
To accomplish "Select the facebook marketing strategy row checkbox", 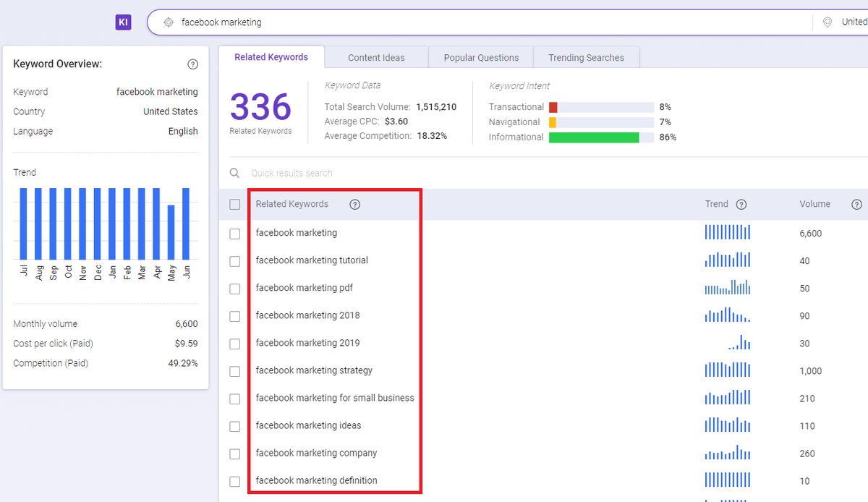I will tap(235, 371).
